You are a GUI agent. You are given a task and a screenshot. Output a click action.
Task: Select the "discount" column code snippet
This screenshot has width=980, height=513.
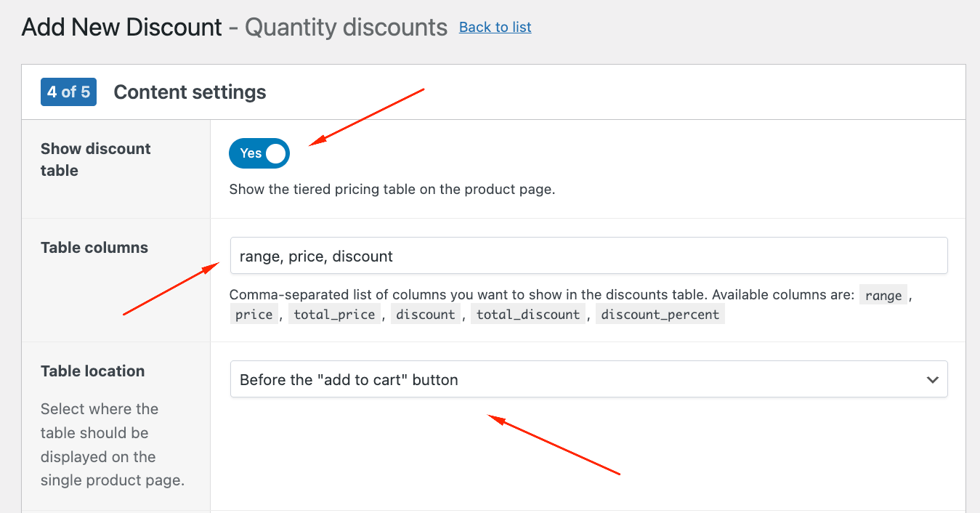tap(426, 313)
